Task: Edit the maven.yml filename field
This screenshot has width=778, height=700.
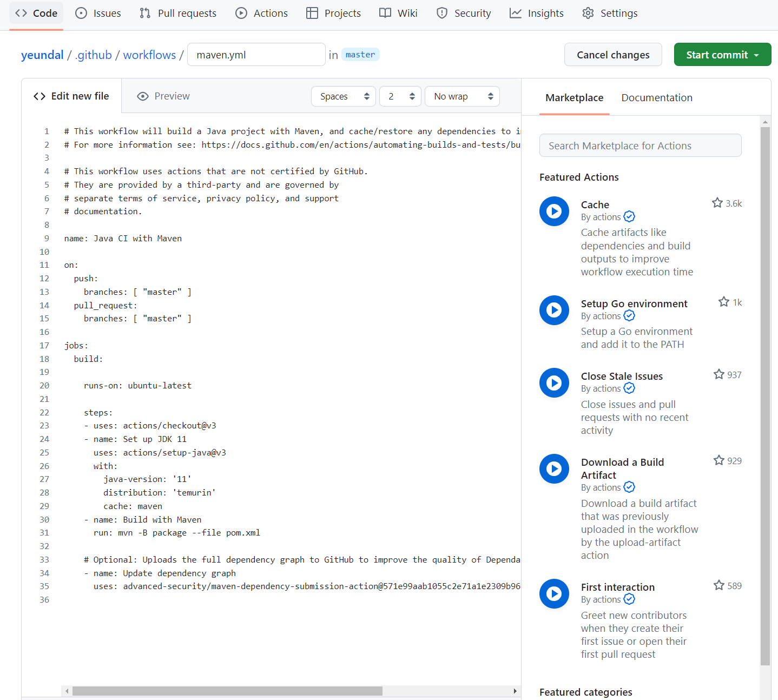Action: [256, 55]
